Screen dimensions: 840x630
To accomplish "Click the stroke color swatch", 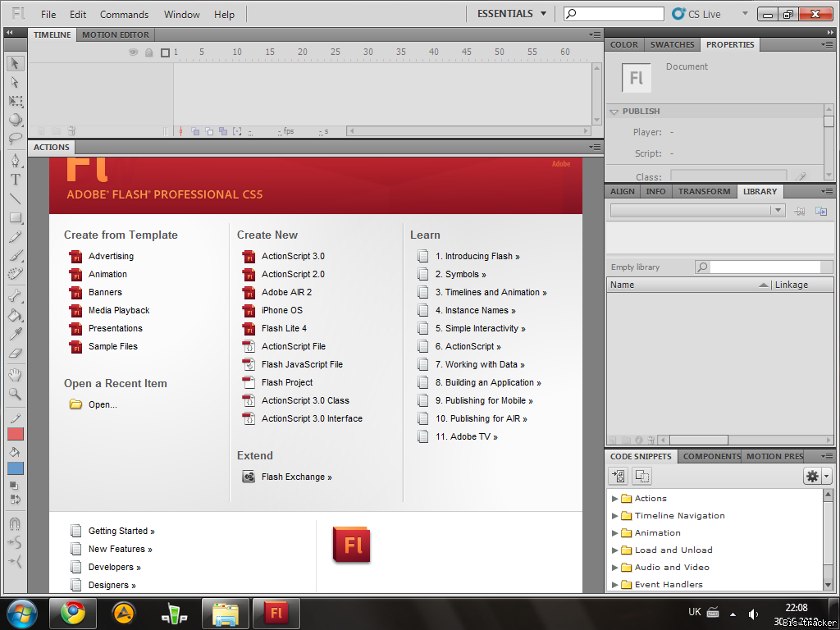I will (16, 434).
